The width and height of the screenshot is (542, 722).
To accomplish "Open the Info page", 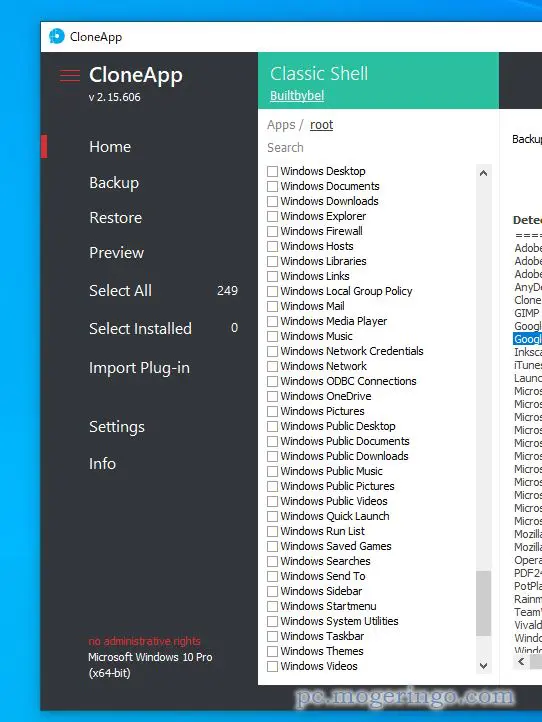I will coord(102,463).
